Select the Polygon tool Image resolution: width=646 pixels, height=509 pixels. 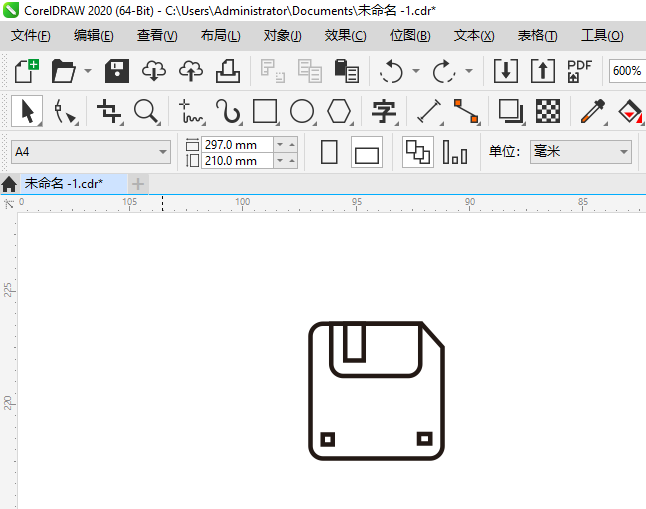339,111
